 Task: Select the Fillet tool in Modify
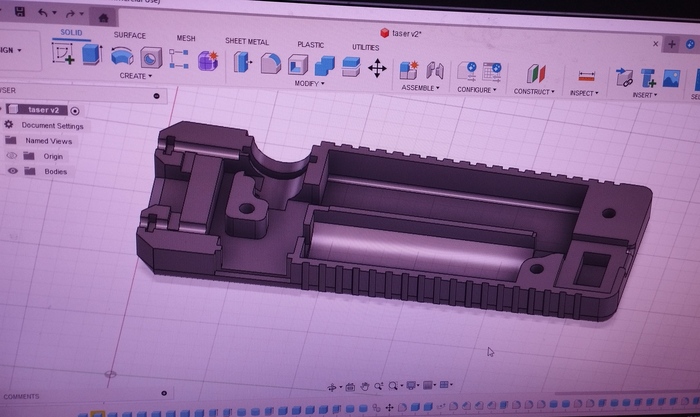(x=270, y=63)
